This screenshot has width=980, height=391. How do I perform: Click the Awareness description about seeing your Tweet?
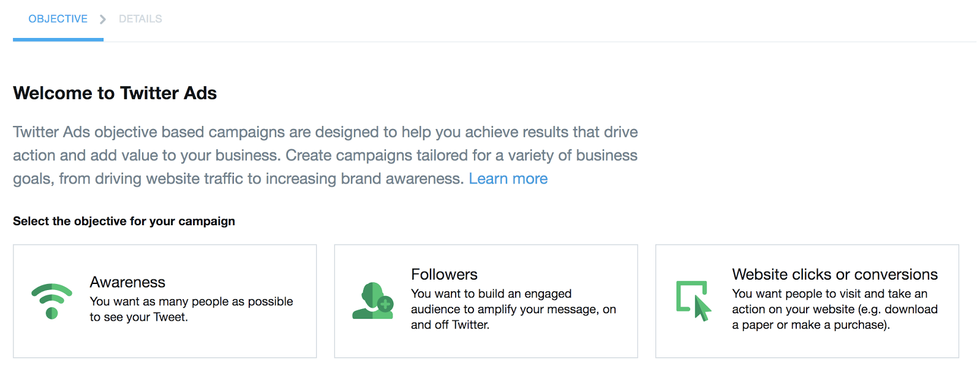[x=191, y=309]
